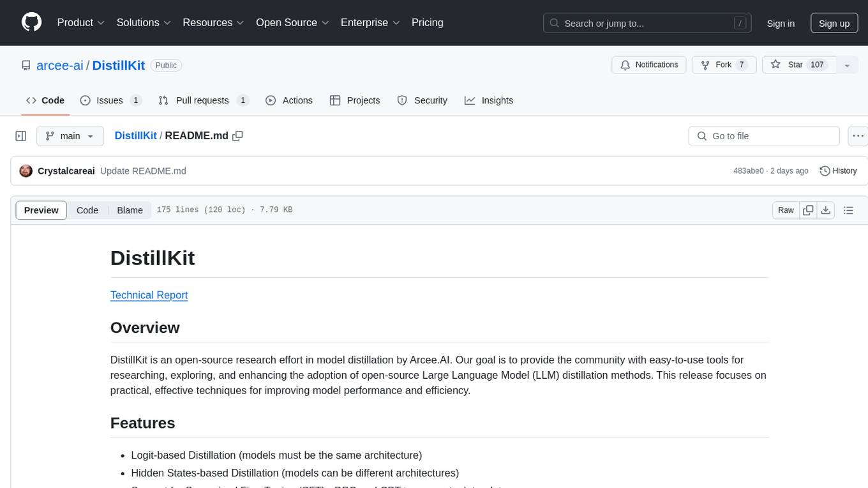Open the GitHub homepage logo
This screenshot has width=868, height=488.
tap(31, 22)
